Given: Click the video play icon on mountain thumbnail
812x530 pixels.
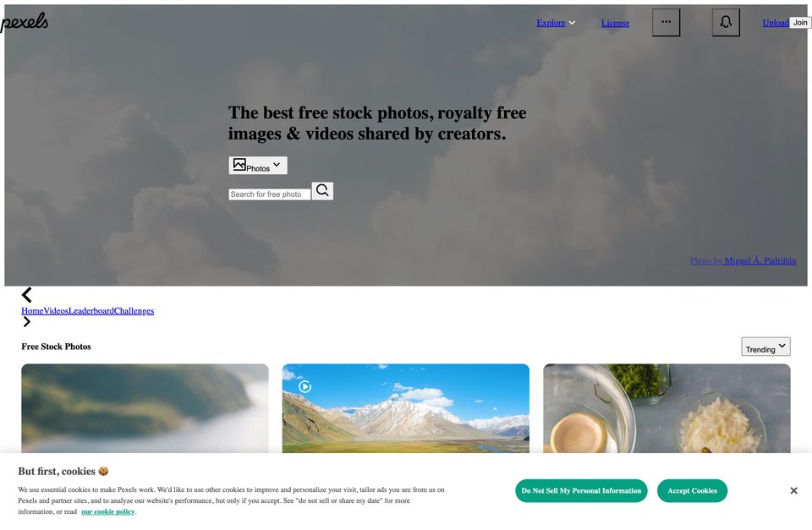Looking at the screenshot, I should click(x=305, y=386).
